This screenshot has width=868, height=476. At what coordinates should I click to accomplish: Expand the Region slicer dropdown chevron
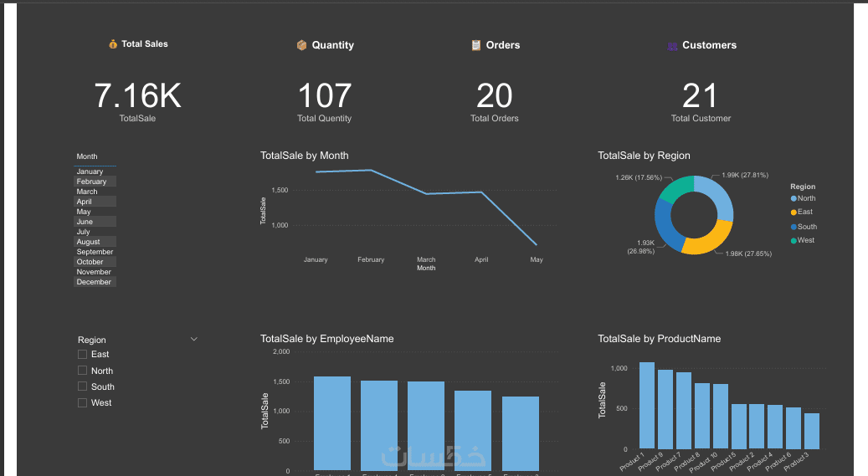(193, 339)
